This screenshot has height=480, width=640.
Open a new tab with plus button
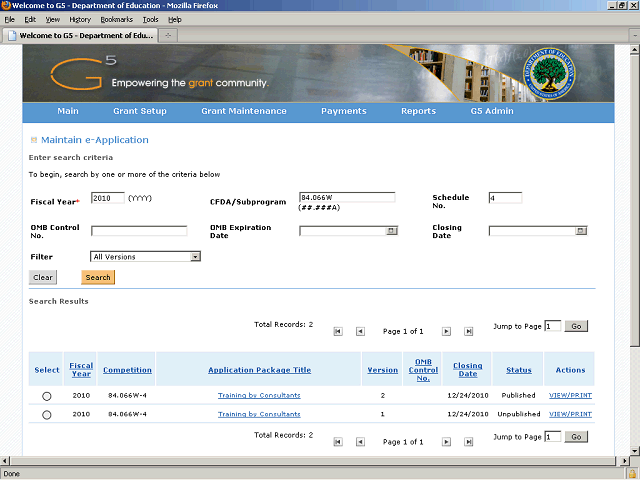point(168,36)
